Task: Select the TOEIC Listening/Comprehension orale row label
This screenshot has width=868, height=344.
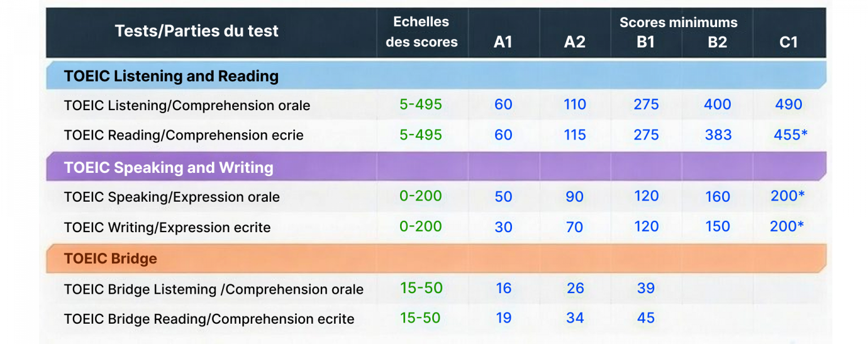Action: (x=187, y=106)
